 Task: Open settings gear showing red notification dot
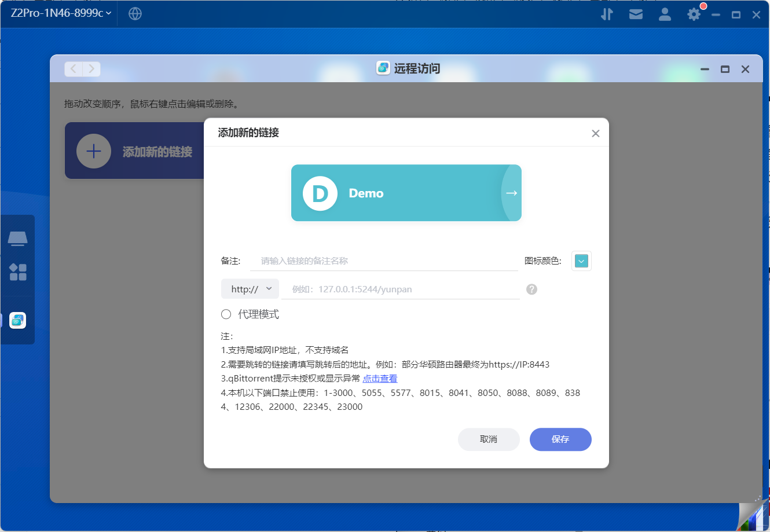pyautogui.click(x=693, y=14)
